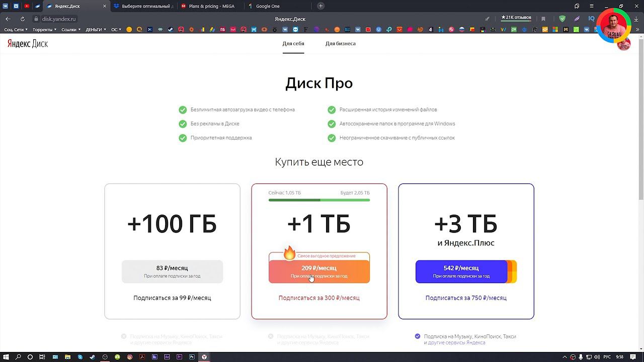644x362 pixels.
Task: Open the ПБ bookmark icon
Action: (x=222, y=30)
